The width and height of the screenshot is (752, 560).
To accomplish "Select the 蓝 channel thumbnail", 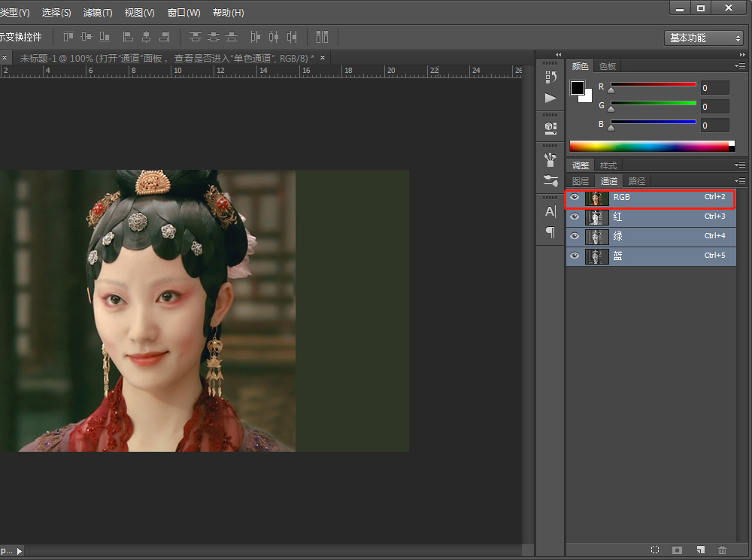I will coord(596,256).
